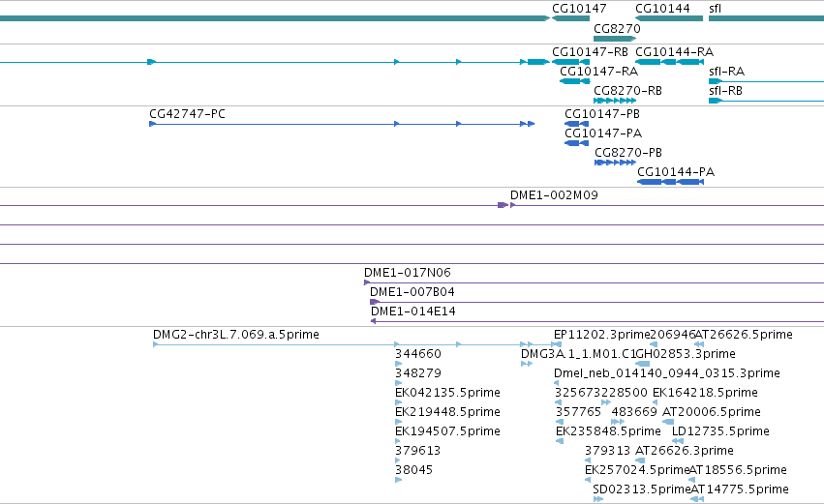Select the 379613 EST label

[417, 452]
